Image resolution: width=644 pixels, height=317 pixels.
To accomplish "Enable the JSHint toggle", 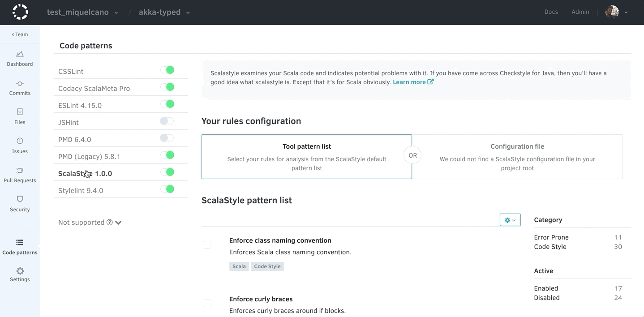I will 167,121.
